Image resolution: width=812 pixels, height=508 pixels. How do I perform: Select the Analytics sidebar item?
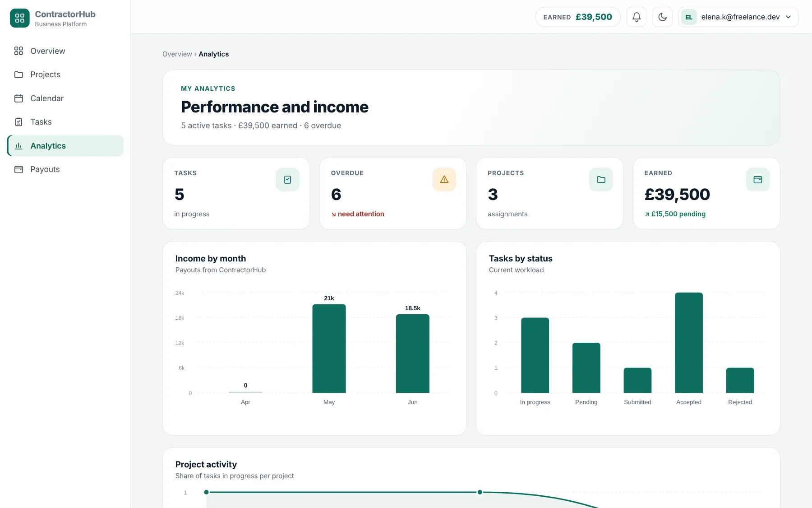coord(65,146)
